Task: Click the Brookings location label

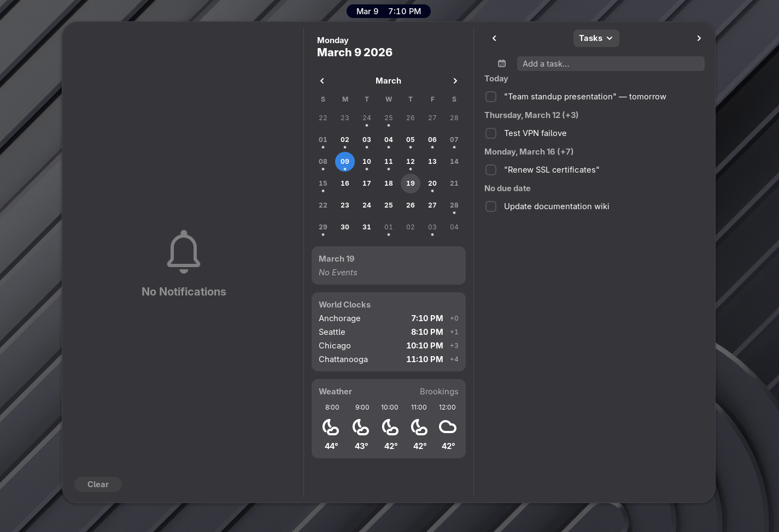Action: (439, 392)
